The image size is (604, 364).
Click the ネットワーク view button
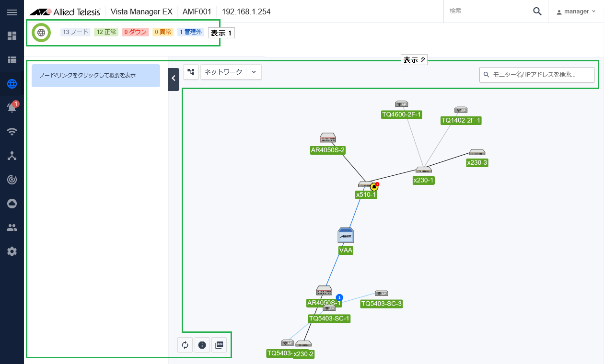click(223, 72)
